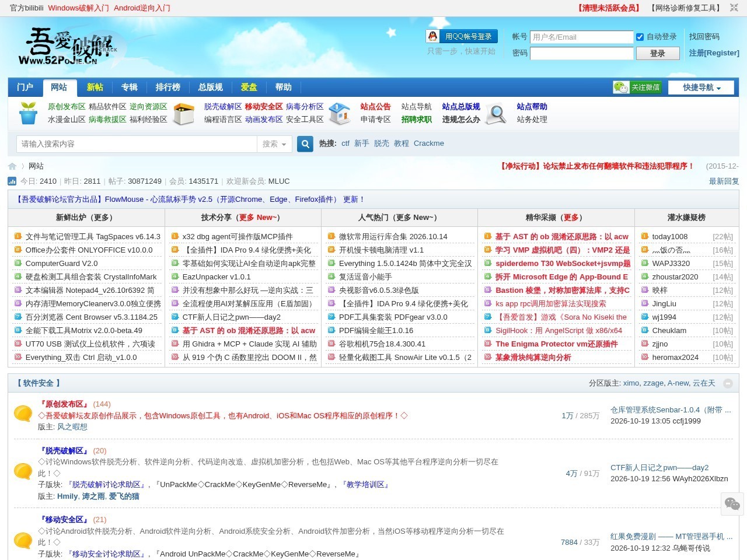Click the hot search term Crackme
Image resolution: width=747 pixels, height=560 pixels.
pyautogui.click(x=429, y=143)
